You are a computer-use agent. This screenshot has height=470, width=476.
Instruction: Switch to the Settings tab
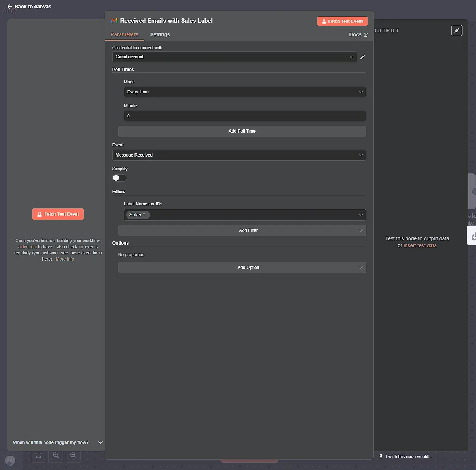pos(160,34)
